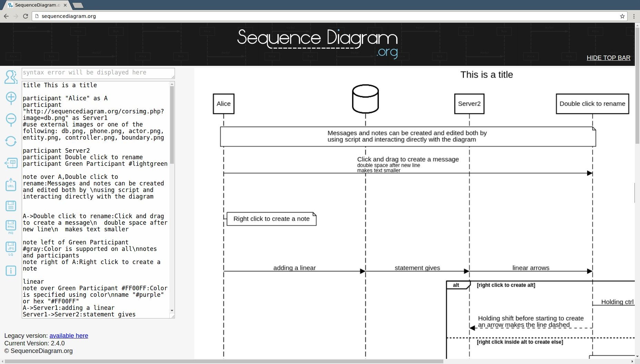Click the 'Holding ctrl' message label
Image resolution: width=640 pixels, height=364 pixels.
click(x=617, y=302)
